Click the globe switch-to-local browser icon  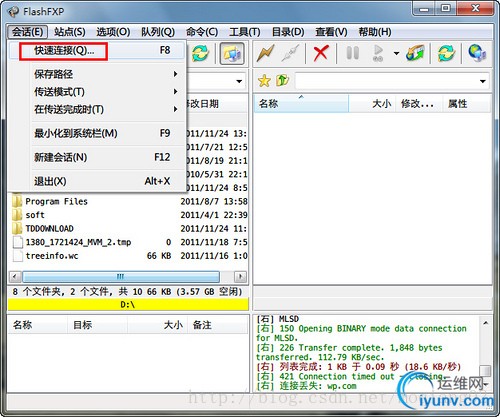coord(477,53)
